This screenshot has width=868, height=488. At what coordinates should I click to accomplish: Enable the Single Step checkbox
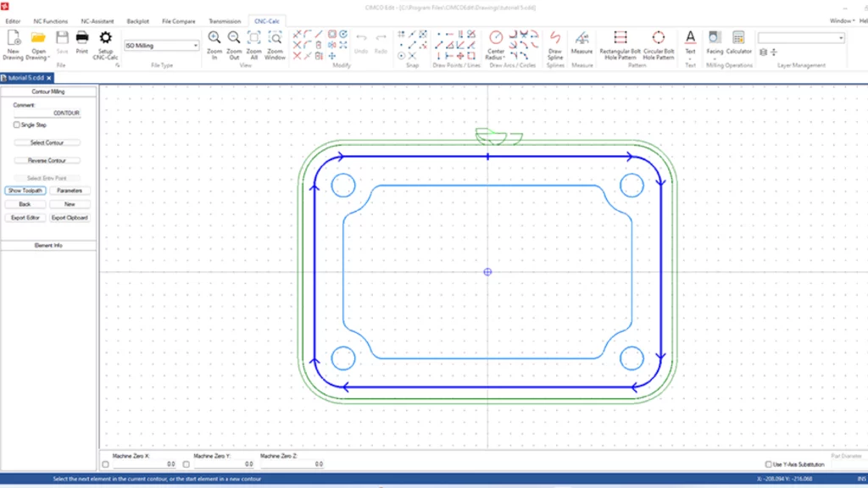coord(17,125)
